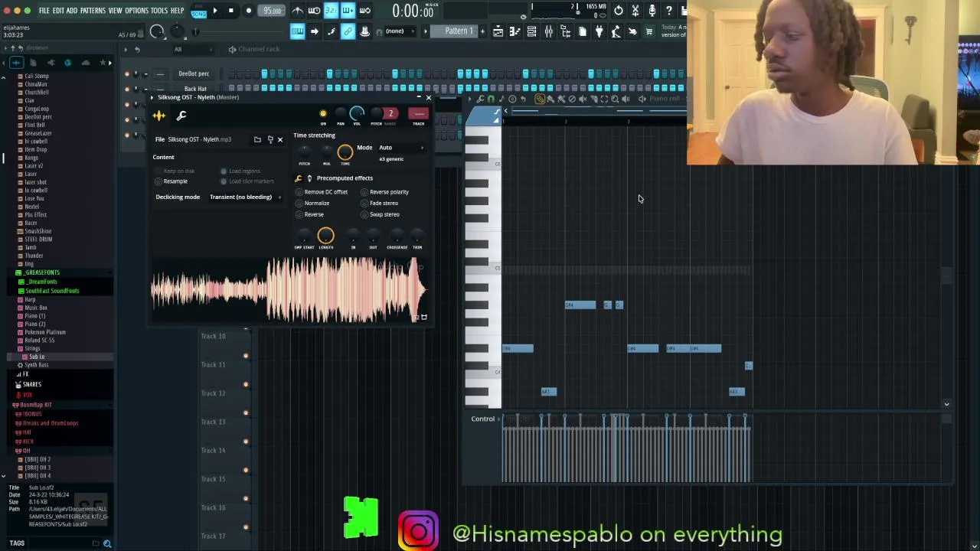Enable the Normalize option
The image size is (980, 551).
(312, 204)
